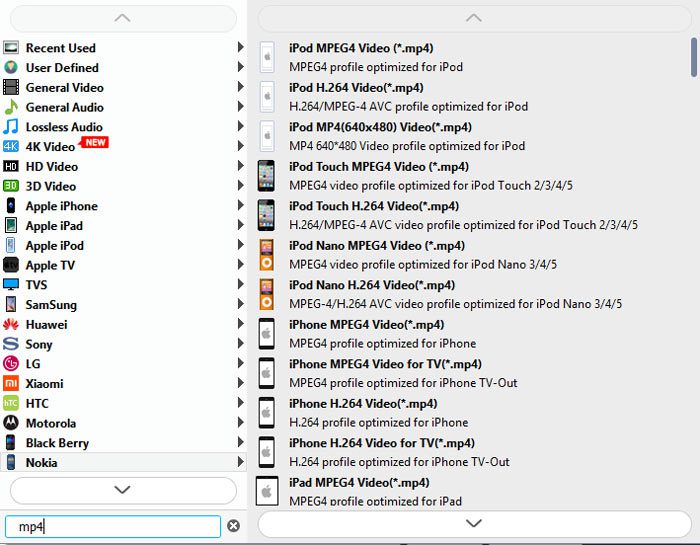
Task: Open the Black Berry category
Action: pyautogui.click(x=123, y=443)
